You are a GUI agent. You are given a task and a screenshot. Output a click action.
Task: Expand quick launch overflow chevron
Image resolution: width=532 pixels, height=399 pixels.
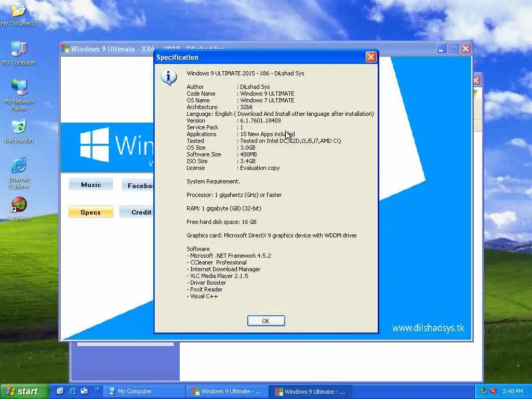(97, 389)
